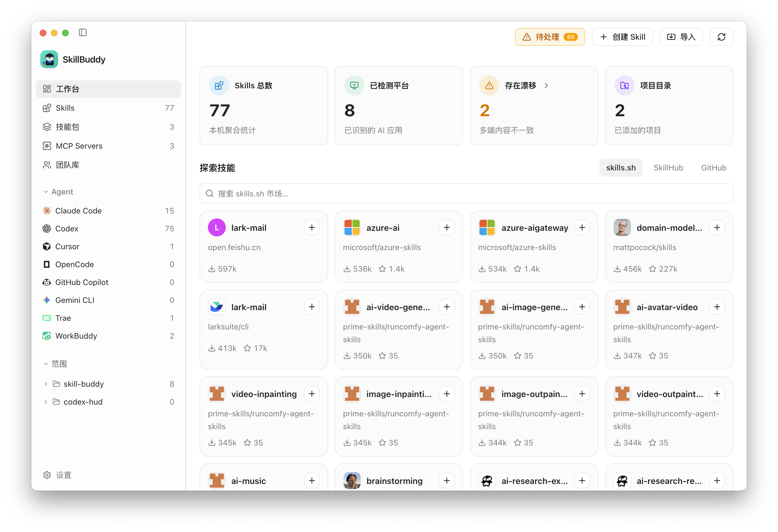The height and width of the screenshot is (532, 778).
Task: Open 技能包 in the sidebar
Action: (x=108, y=127)
